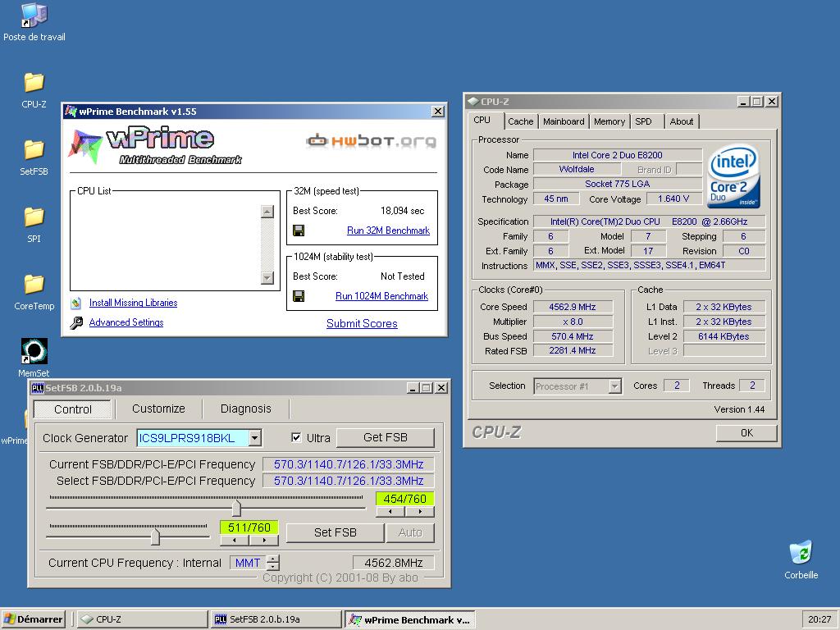This screenshot has height=630, width=840.
Task: Click the Install Missing Libraries icon
Action: [x=76, y=304]
